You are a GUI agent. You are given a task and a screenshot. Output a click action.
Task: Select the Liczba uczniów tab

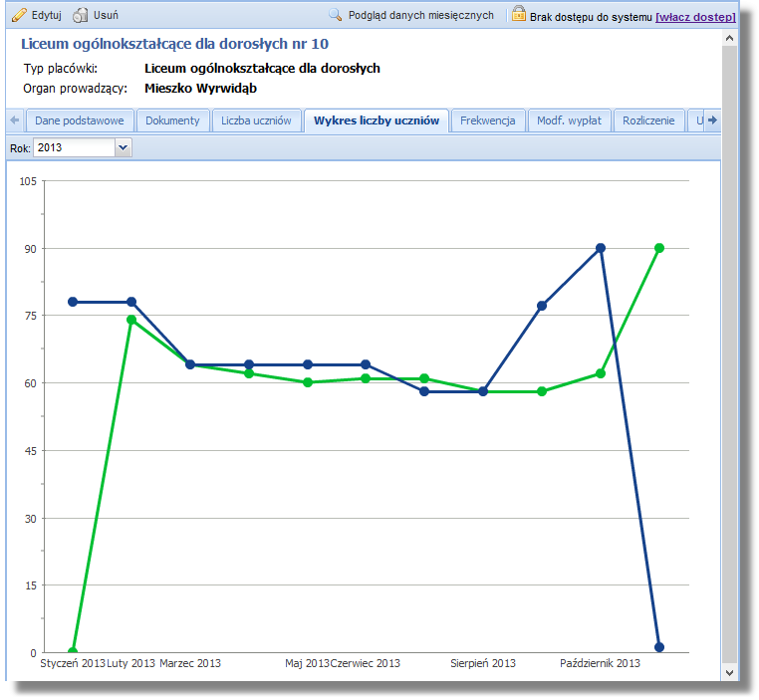256,120
